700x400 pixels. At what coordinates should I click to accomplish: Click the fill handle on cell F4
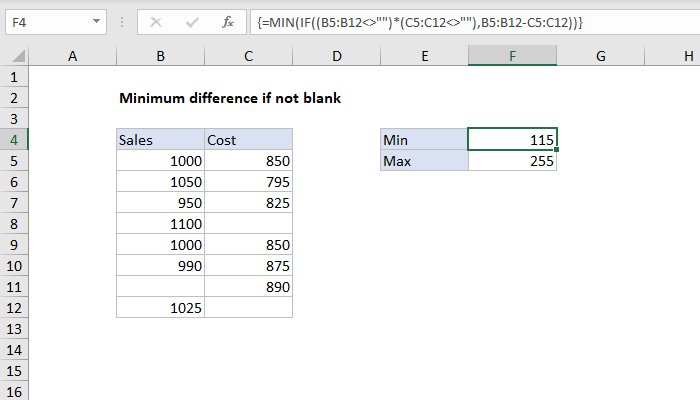[556, 150]
